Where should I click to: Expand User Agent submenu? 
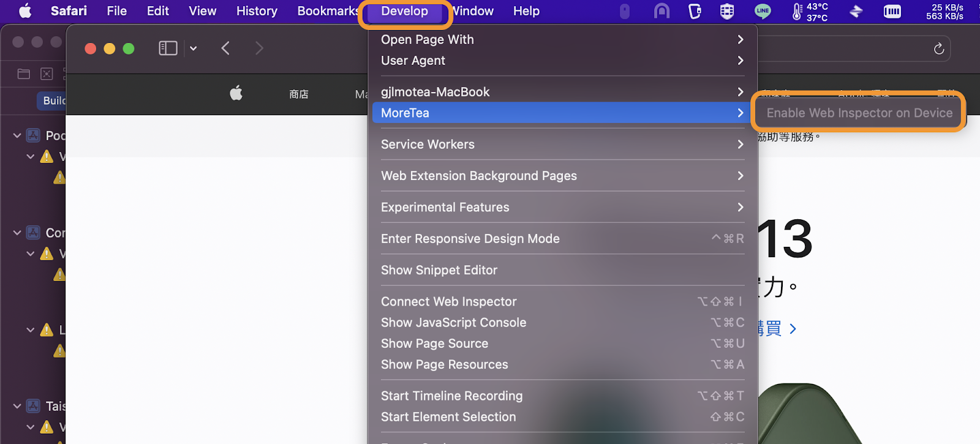pyautogui.click(x=562, y=60)
